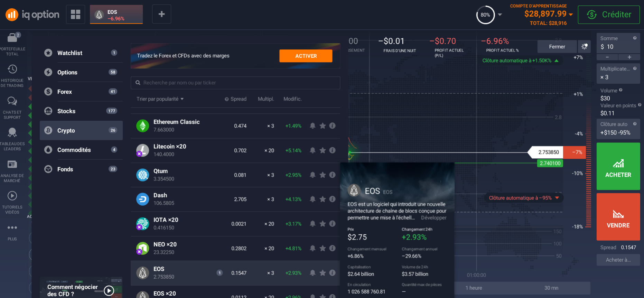Click Fermer to close the position
The height and width of the screenshot is (298, 644).
(557, 46)
